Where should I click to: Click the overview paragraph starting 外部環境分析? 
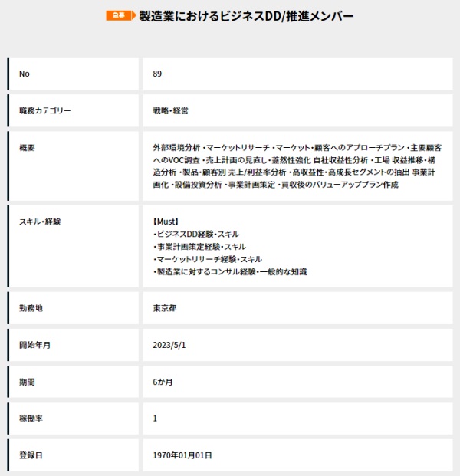pyautogui.click(x=297, y=166)
